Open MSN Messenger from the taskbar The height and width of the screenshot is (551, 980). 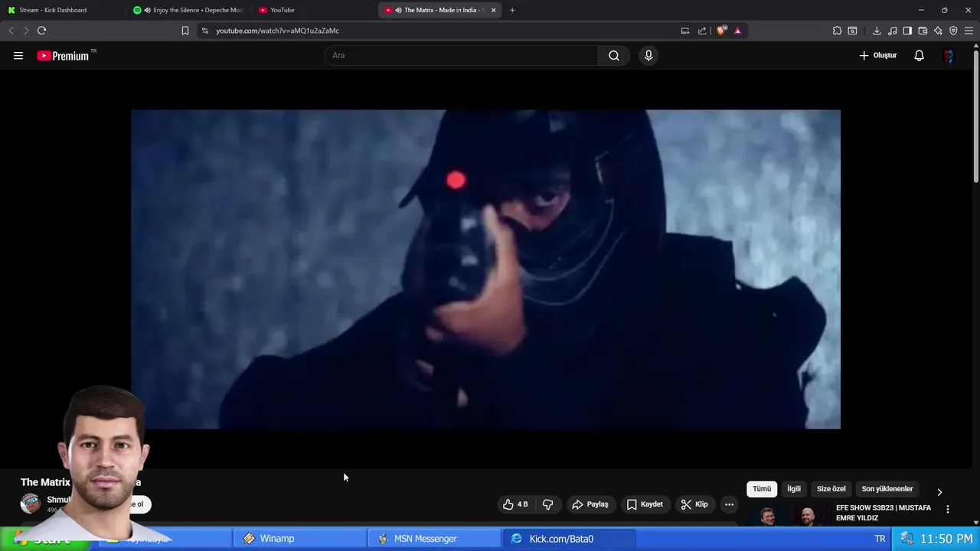tap(434, 539)
